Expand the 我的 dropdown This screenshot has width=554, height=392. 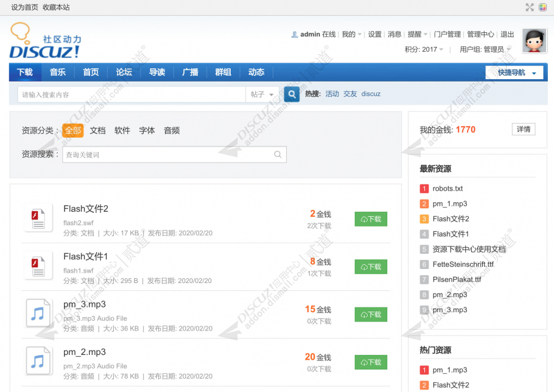(x=351, y=34)
